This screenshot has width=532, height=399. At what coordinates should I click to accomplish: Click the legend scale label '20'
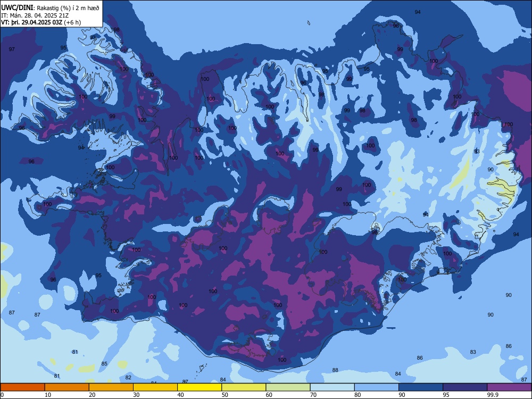coord(92,395)
